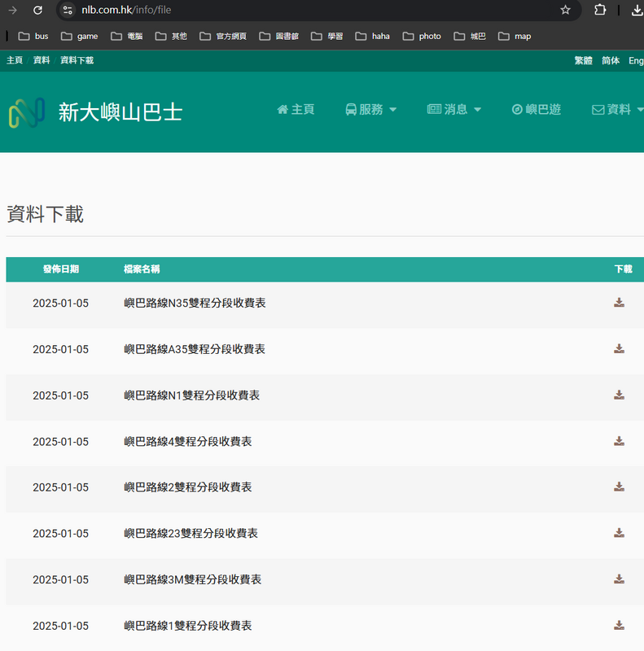This screenshot has width=644, height=651.
Task: Go to 主頁 in main navigation
Action: point(296,110)
